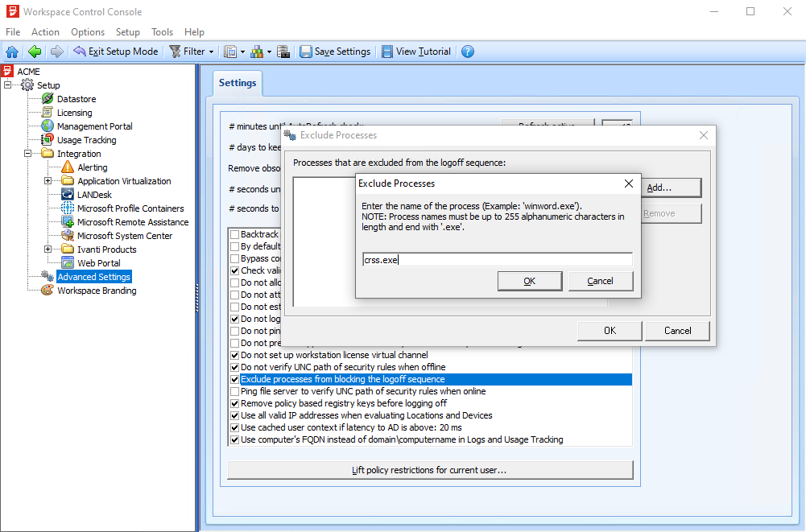Expand Ivanti Products node
The height and width of the screenshot is (532, 806).
pos(48,250)
